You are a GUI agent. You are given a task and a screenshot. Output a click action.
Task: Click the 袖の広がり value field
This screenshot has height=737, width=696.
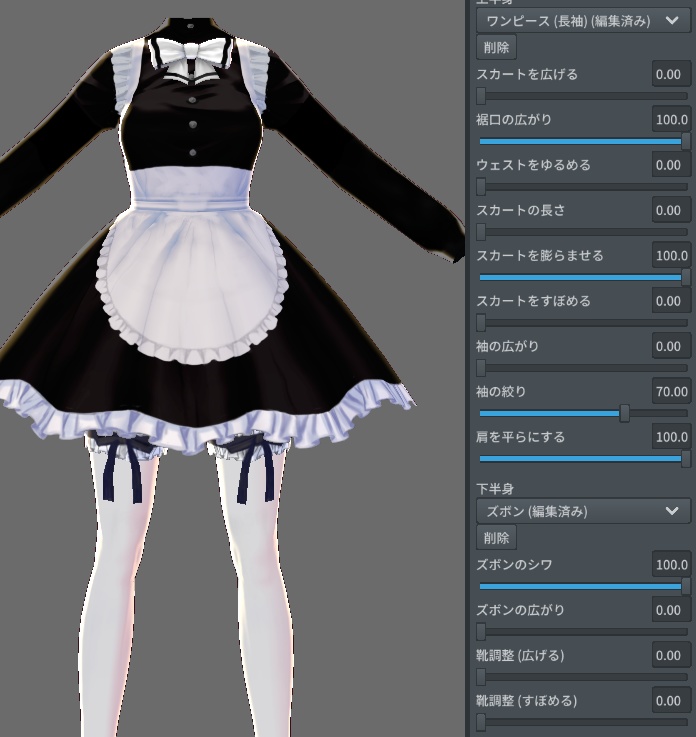coord(671,346)
